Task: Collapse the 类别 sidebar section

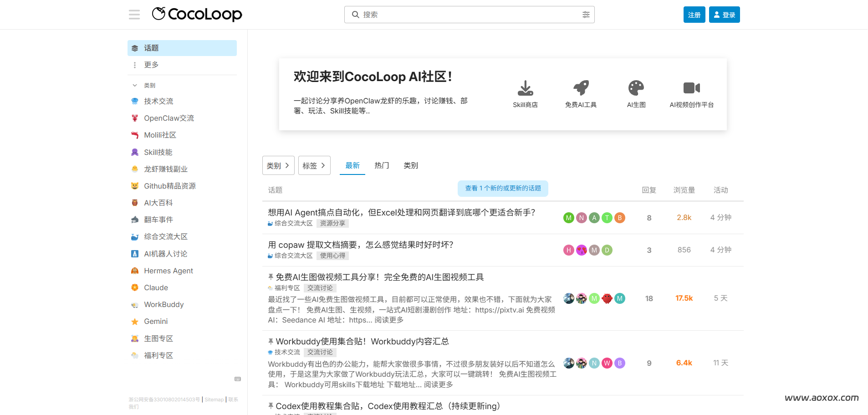Action: pos(182,85)
